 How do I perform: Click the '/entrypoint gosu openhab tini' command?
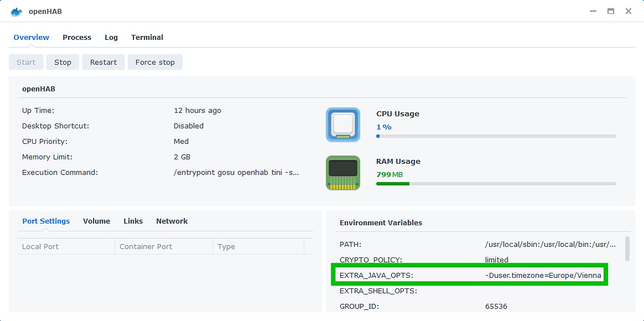click(x=236, y=173)
